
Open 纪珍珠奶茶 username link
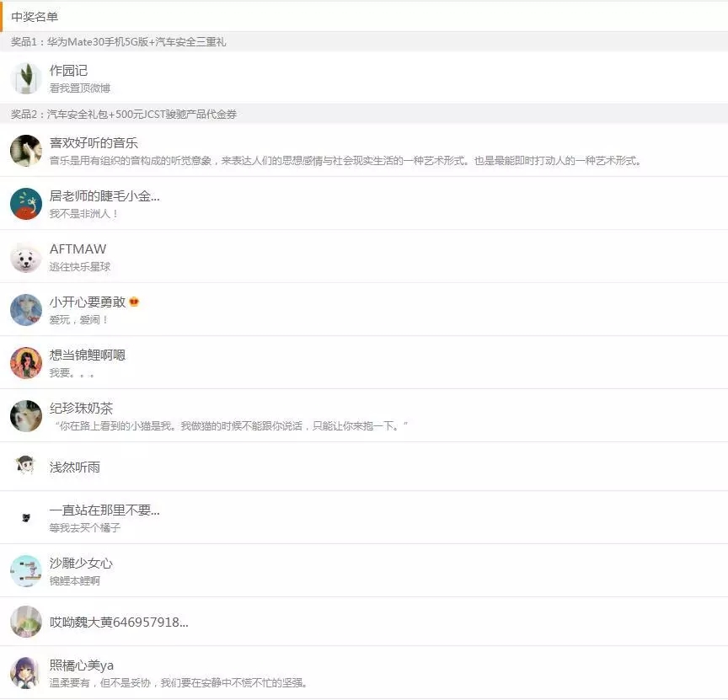coord(81,408)
